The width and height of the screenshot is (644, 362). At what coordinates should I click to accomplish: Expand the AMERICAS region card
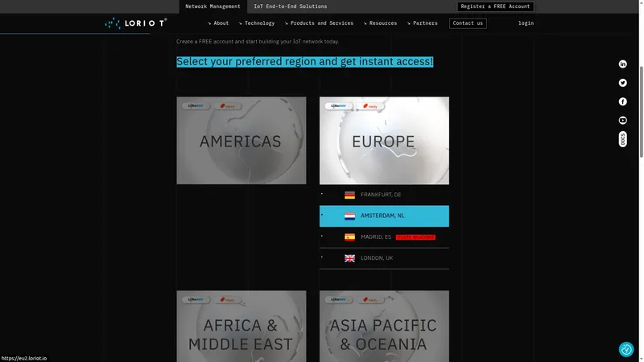(241, 140)
